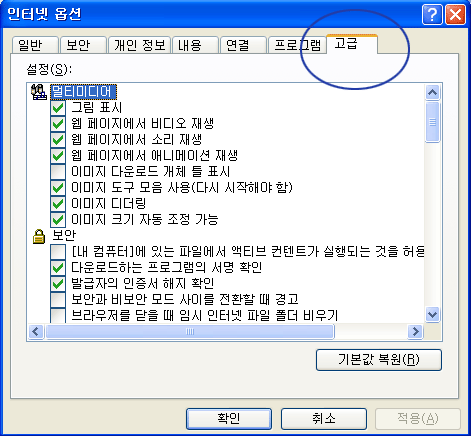Image resolution: width=471 pixels, height=436 pixels.
Task: Click scroll down arrow in settings list
Action: pos(432,314)
